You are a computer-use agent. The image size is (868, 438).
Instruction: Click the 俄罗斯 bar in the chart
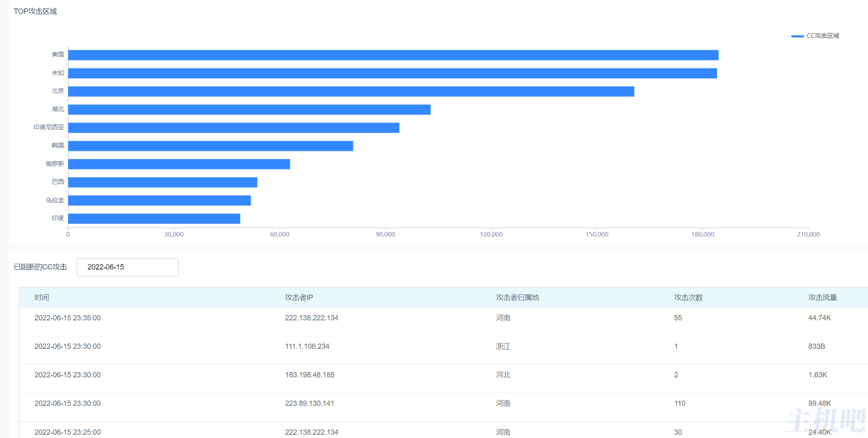179,164
